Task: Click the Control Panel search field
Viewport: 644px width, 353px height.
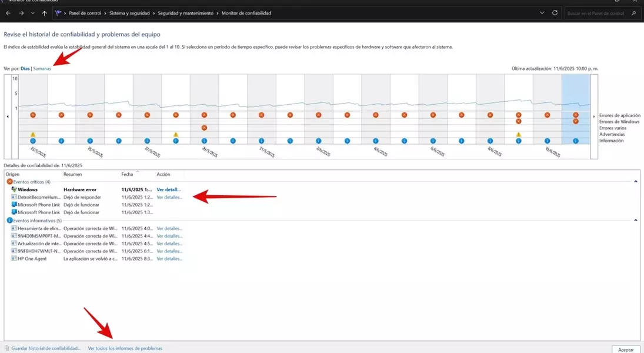Action: coord(600,13)
